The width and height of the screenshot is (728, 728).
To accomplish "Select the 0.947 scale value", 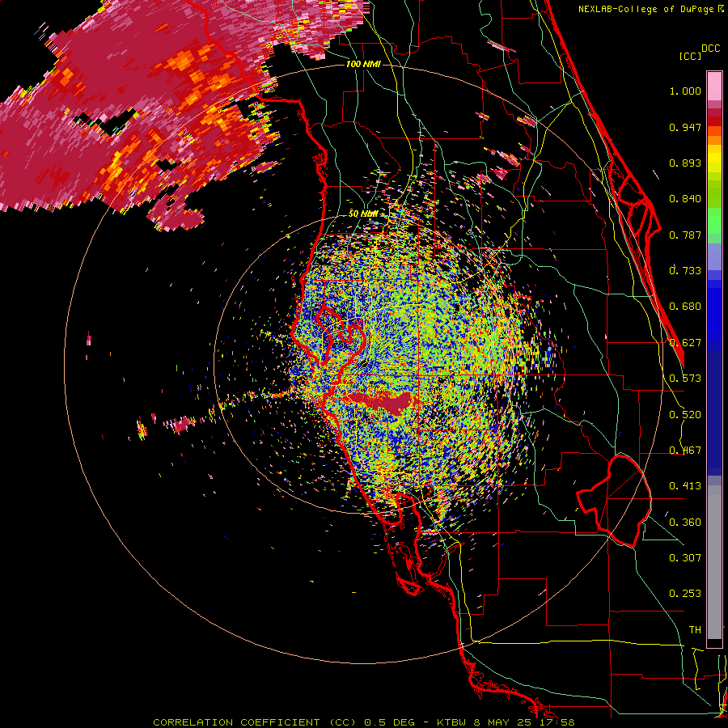I will coord(685,127).
